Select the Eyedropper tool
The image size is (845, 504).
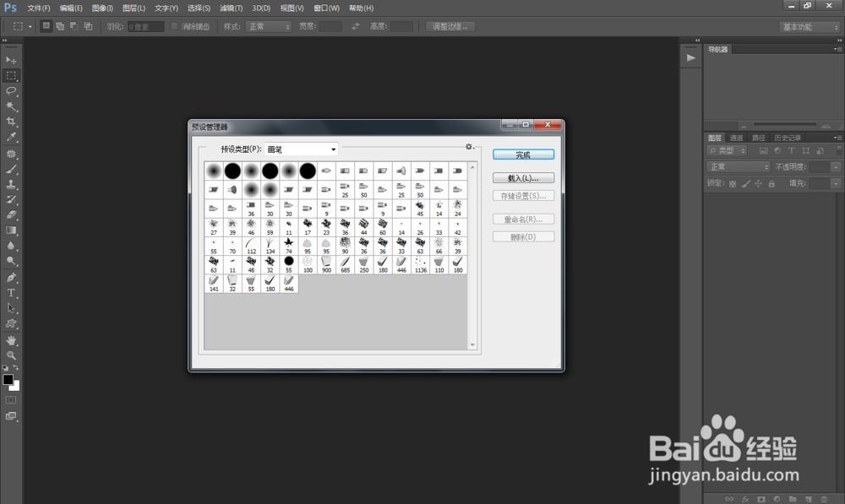(x=11, y=138)
